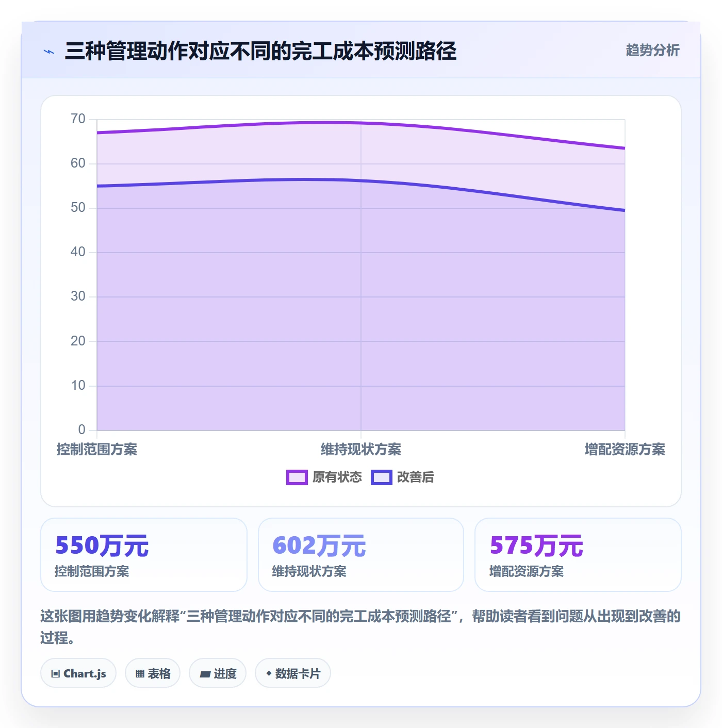The height and width of the screenshot is (728, 722).
Task: Select the Chart.js tag
Action: point(78,673)
